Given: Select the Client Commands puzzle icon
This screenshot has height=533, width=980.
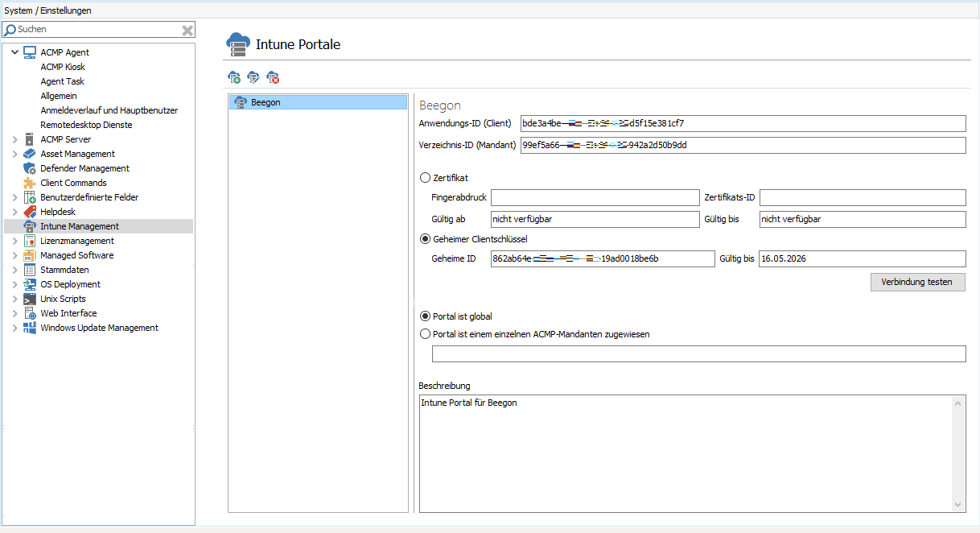Looking at the screenshot, I should (x=31, y=182).
